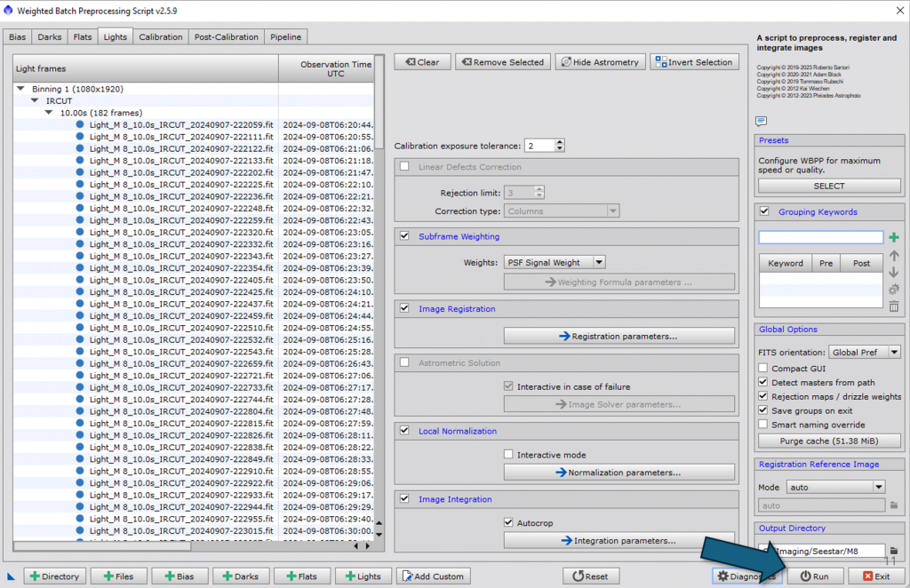Click Purge cache (51.38 MiB) button

click(x=828, y=441)
